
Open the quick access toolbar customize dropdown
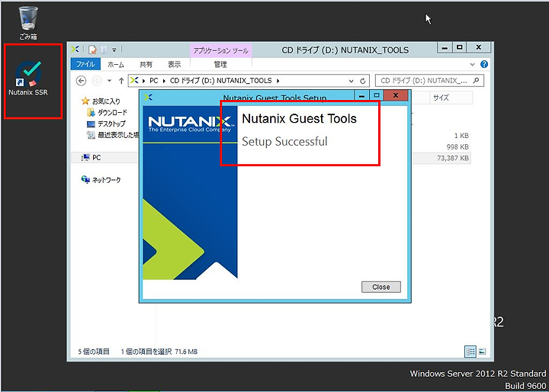tap(114, 50)
